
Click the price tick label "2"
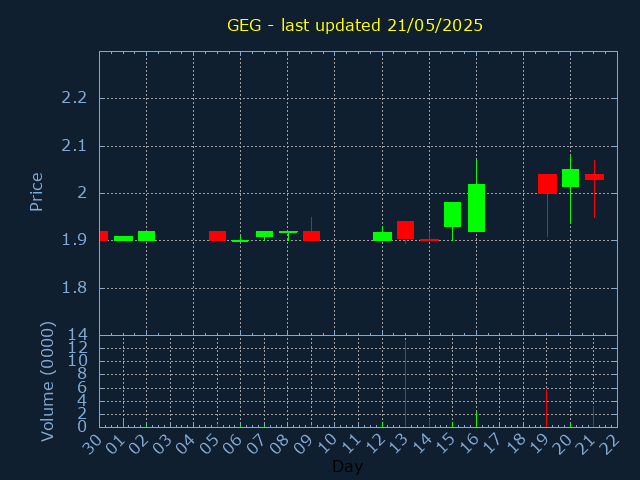[x=82, y=193]
